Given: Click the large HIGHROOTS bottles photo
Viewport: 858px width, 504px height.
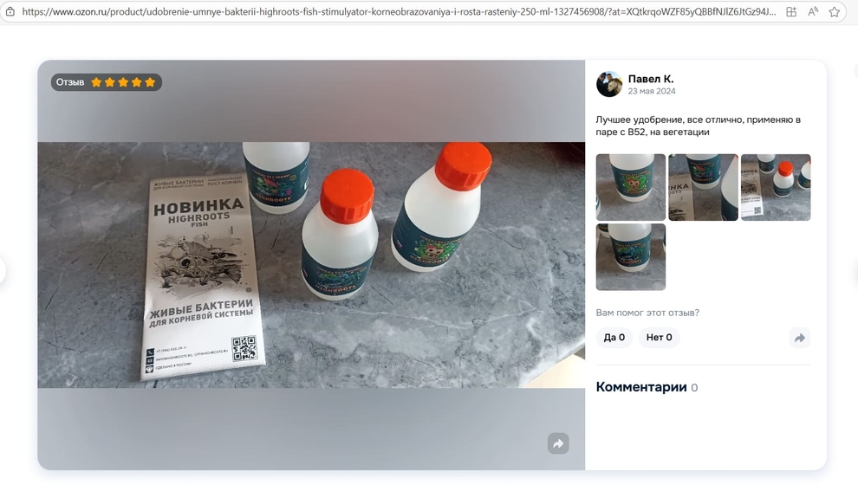Looking at the screenshot, I should 311,265.
